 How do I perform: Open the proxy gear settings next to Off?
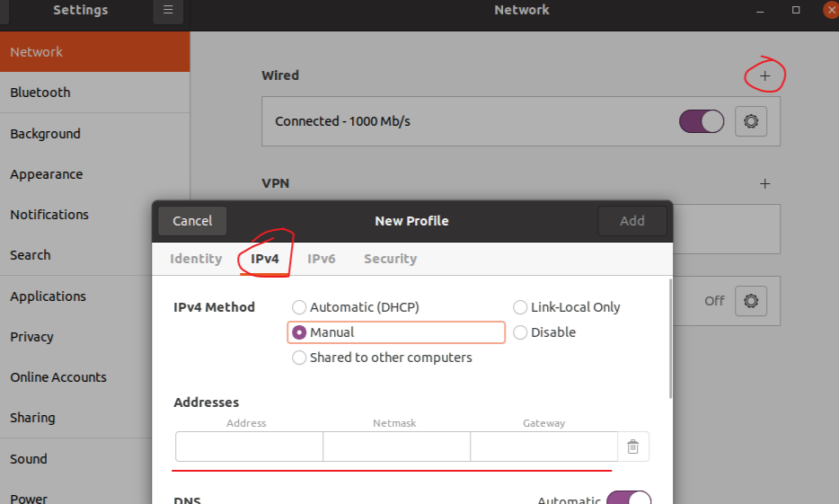tap(751, 301)
